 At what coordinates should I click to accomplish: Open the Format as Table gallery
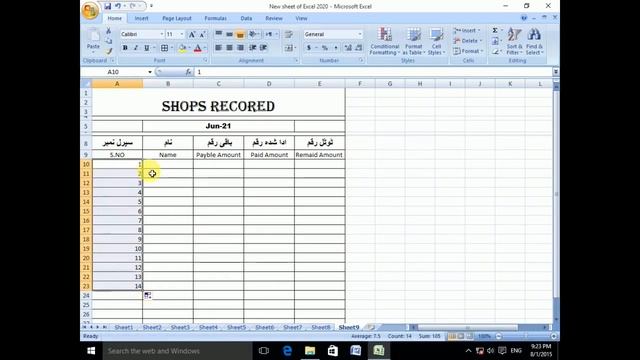click(413, 41)
